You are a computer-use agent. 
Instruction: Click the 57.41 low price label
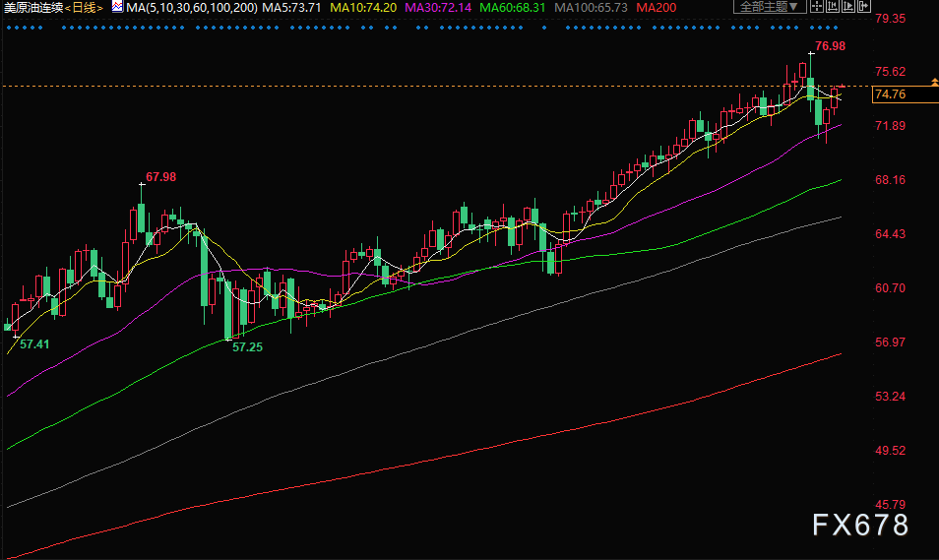[x=34, y=343]
